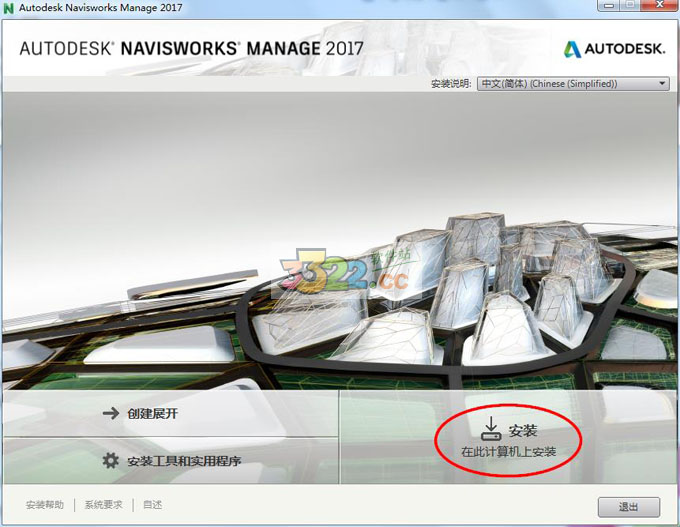The image size is (680, 527).
Task: Open the installation language dropdown
Action: pos(573,84)
